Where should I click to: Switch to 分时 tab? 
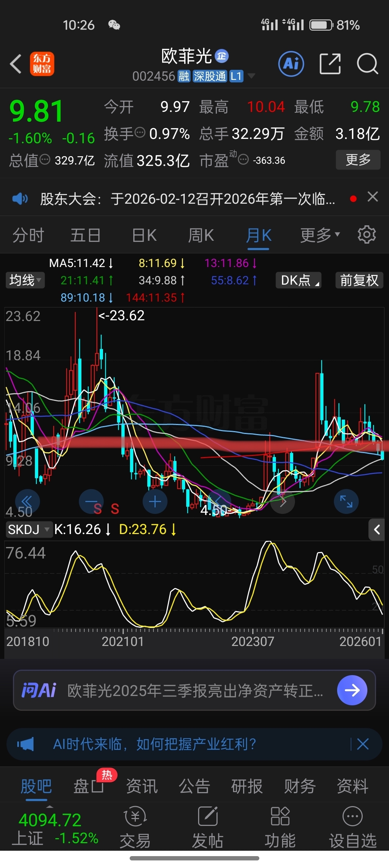coord(28,235)
